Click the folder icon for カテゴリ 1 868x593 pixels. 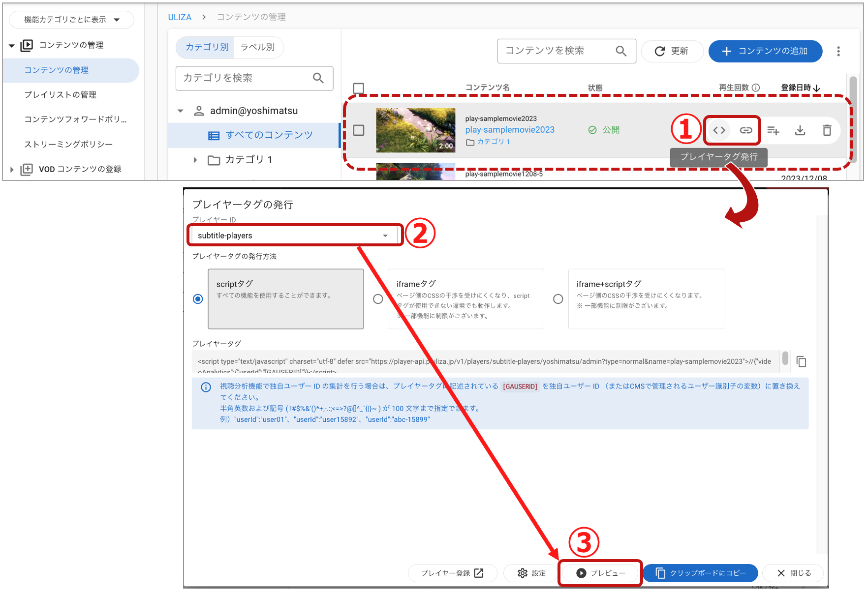214,160
